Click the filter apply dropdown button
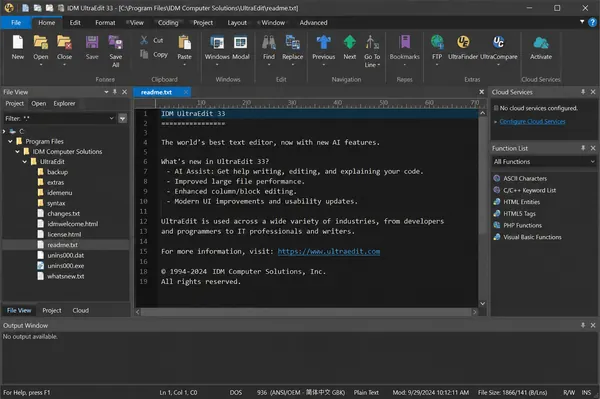Viewport: 600px width, 399px height. pyautogui.click(x=122, y=119)
